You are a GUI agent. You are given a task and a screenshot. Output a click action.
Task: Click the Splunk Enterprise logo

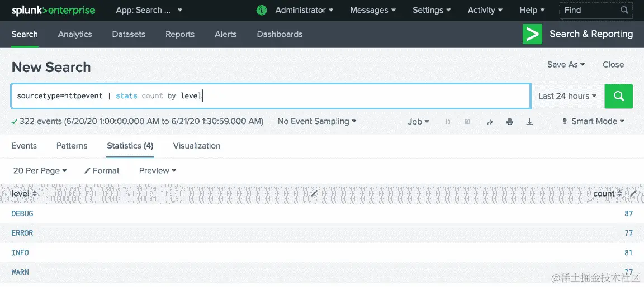[x=53, y=10]
